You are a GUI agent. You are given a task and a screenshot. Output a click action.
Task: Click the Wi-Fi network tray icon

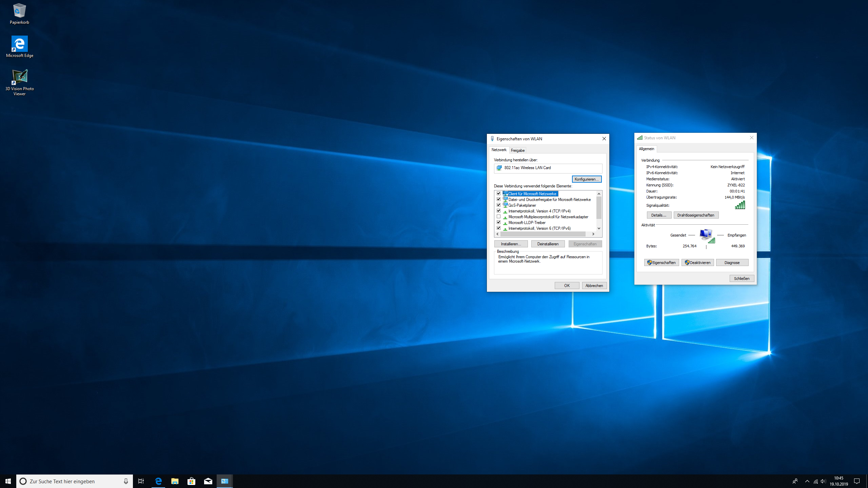(815, 481)
